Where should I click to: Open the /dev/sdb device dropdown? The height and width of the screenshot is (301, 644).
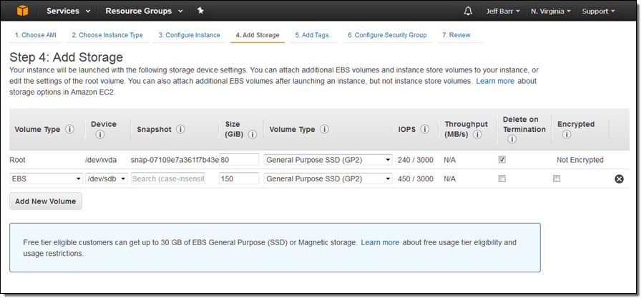107,178
